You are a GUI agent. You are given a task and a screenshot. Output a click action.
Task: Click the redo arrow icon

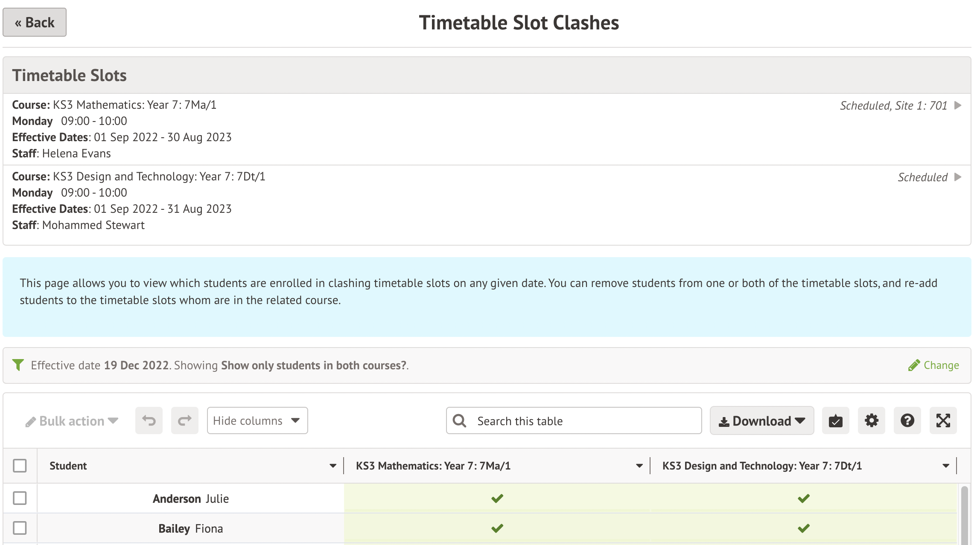coord(185,421)
